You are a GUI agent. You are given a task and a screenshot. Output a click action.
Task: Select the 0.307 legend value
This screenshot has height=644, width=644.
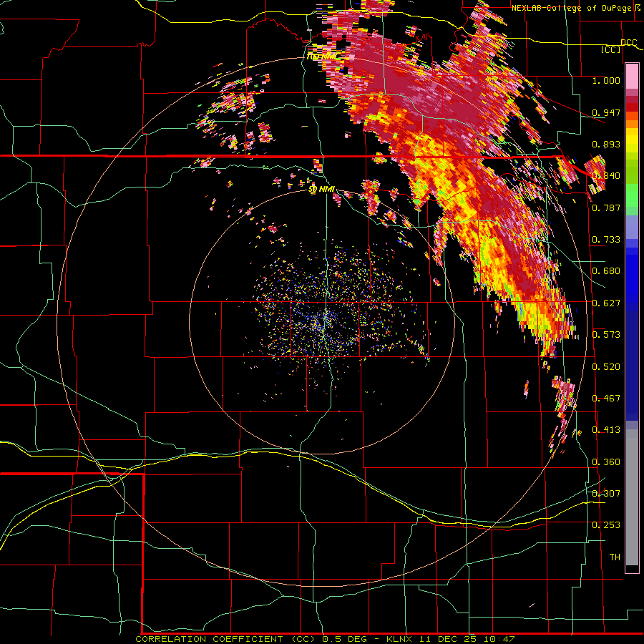[606, 494]
